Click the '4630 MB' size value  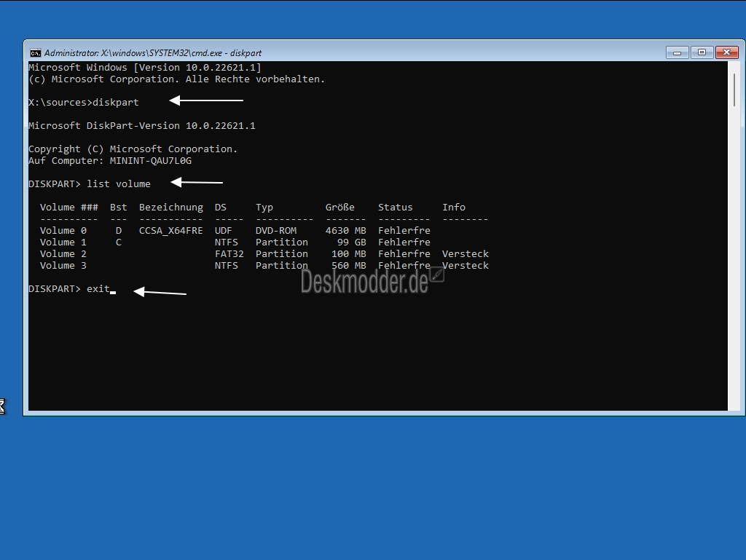point(346,231)
